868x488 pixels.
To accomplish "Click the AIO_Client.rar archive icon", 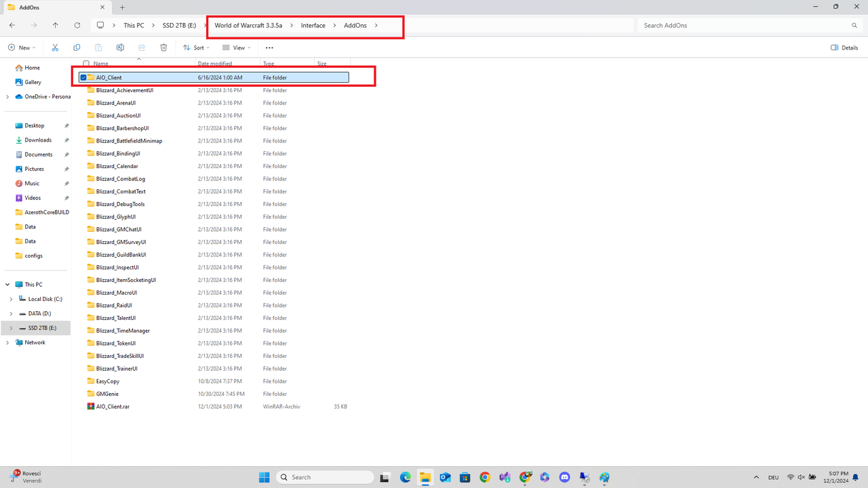I will pos(91,407).
